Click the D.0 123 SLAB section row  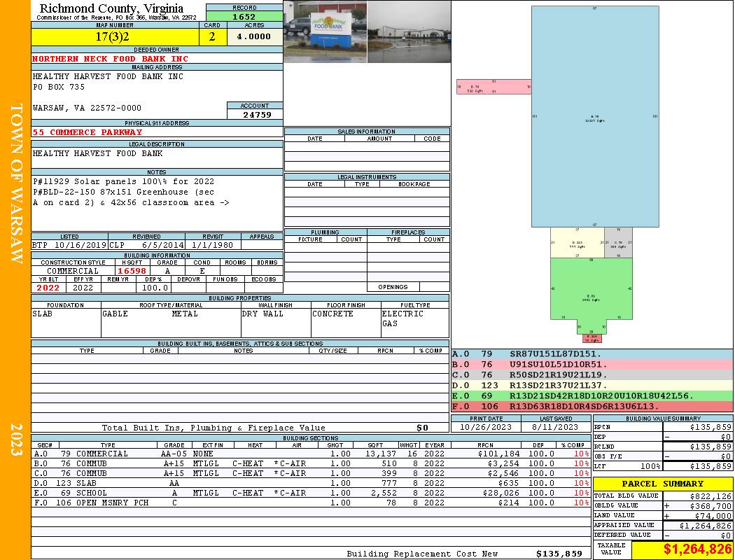(x=311, y=483)
